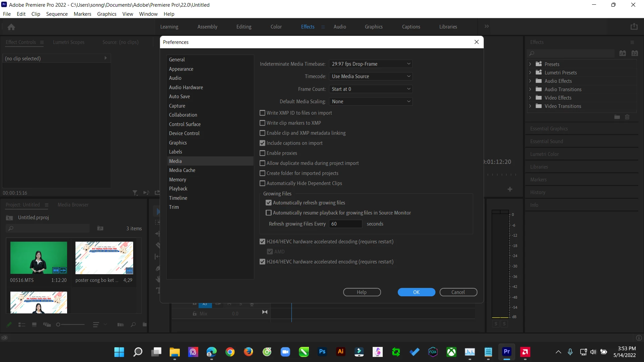Open the Sequence menu
644x362 pixels.
point(57,14)
